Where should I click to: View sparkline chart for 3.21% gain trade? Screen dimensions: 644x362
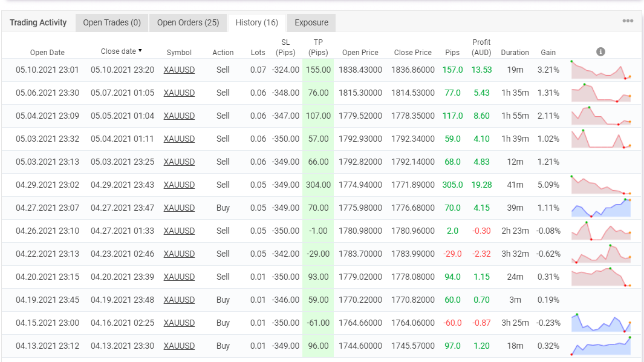tap(601, 70)
